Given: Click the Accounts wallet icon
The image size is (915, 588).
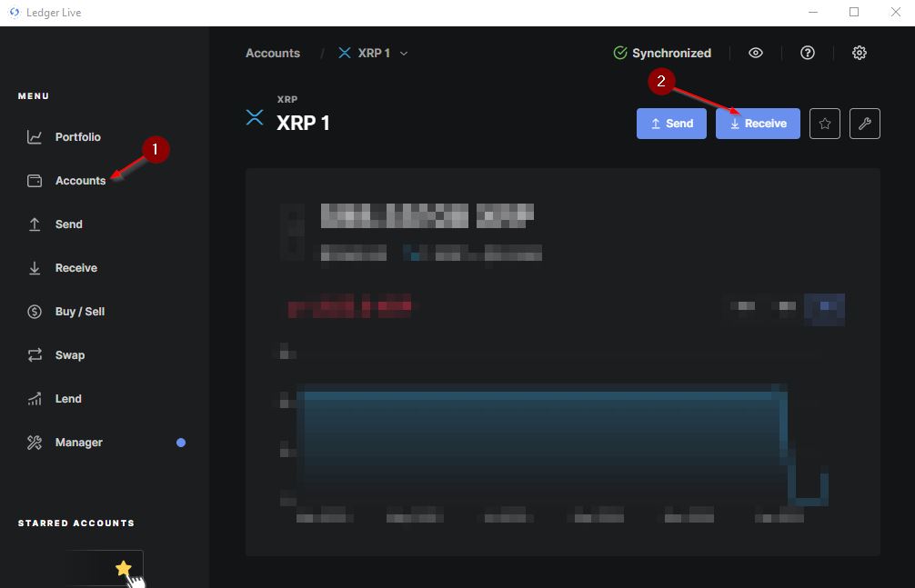Looking at the screenshot, I should pyautogui.click(x=35, y=181).
